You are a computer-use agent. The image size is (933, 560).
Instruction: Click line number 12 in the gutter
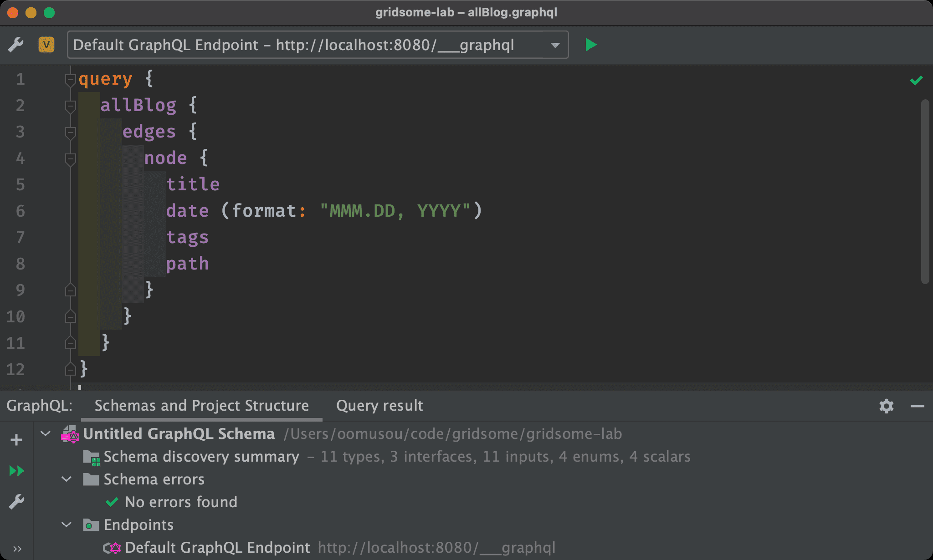tap(15, 369)
